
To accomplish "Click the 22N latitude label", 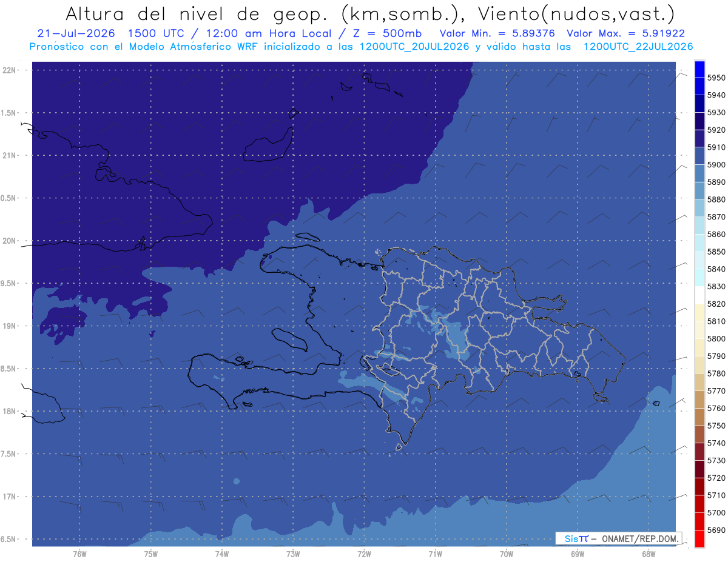I will pyautogui.click(x=9, y=70).
